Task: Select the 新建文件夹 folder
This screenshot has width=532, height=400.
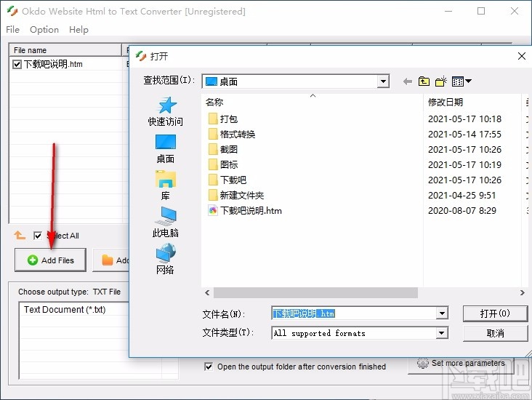Action: click(x=236, y=195)
